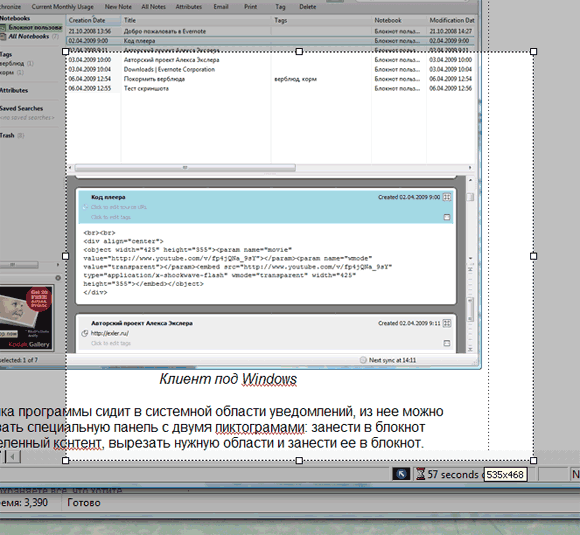Screen dimensions: 580x535
Task: Click the Email toolbar button
Action: pos(221,7)
